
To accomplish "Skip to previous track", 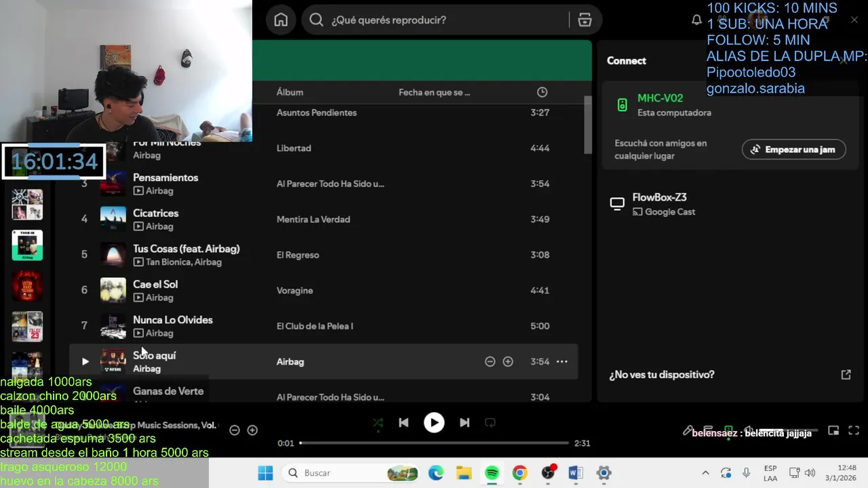I will pos(403,423).
